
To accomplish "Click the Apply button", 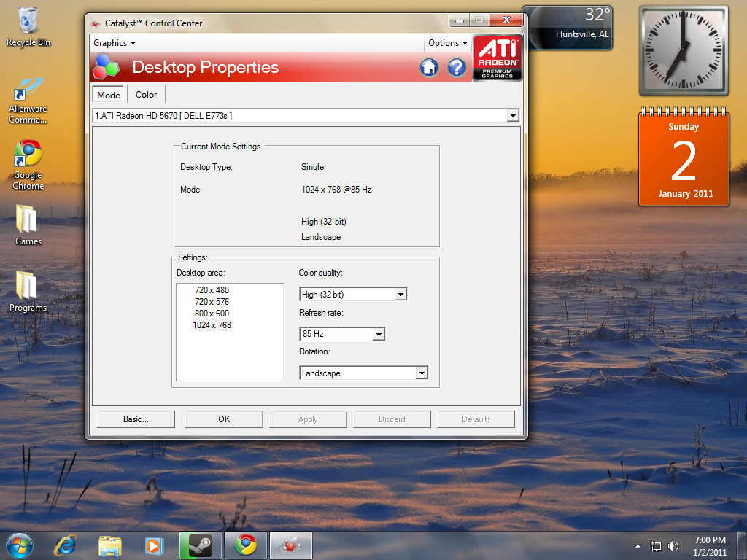I will point(308,419).
